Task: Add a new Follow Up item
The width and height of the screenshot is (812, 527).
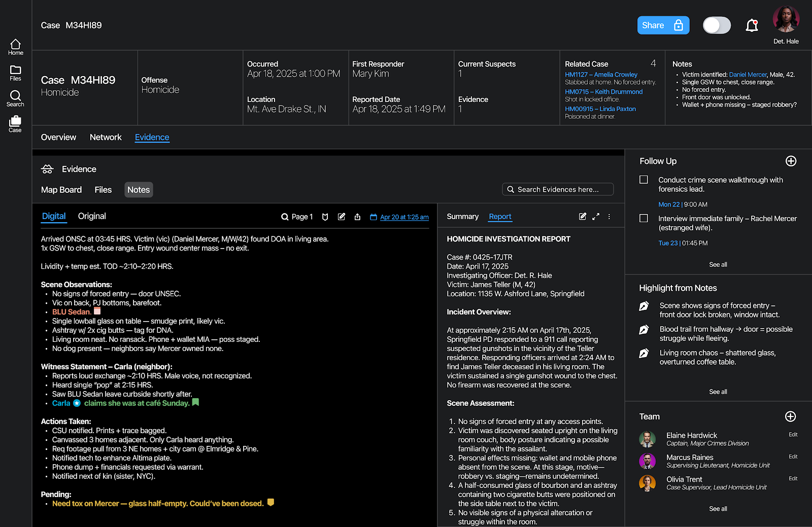Action: pos(791,161)
